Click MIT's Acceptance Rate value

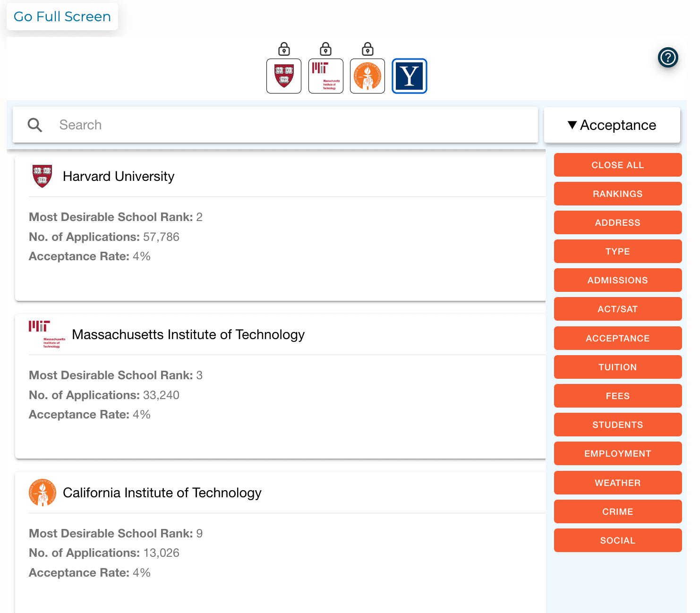pyautogui.click(x=142, y=415)
